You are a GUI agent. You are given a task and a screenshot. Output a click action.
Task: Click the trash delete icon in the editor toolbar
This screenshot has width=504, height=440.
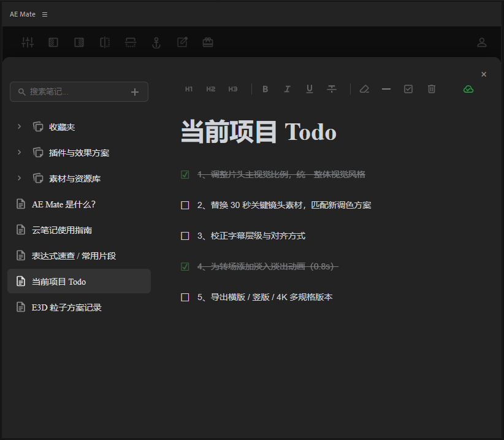(431, 89)
